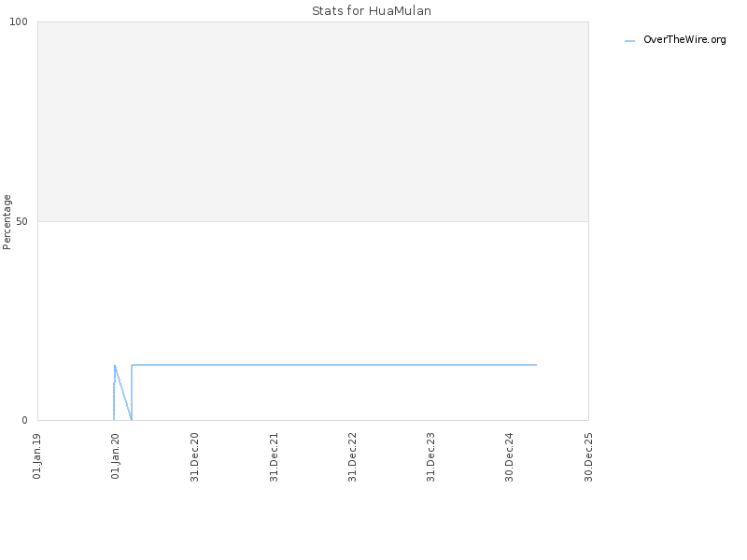Click the 01.Jan.19 x-axis date label
This screenshot has width=747, height=560.
37,455
